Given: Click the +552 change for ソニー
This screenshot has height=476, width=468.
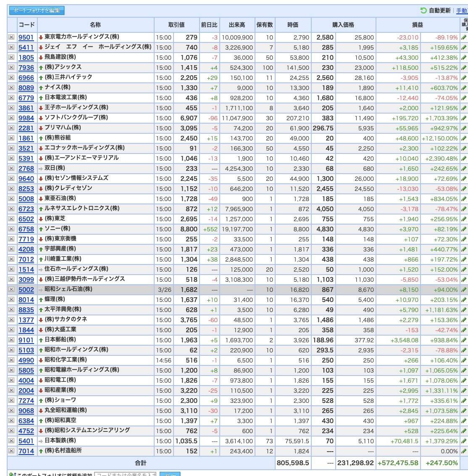Looking at the screenshot, I should pos(210,229).
